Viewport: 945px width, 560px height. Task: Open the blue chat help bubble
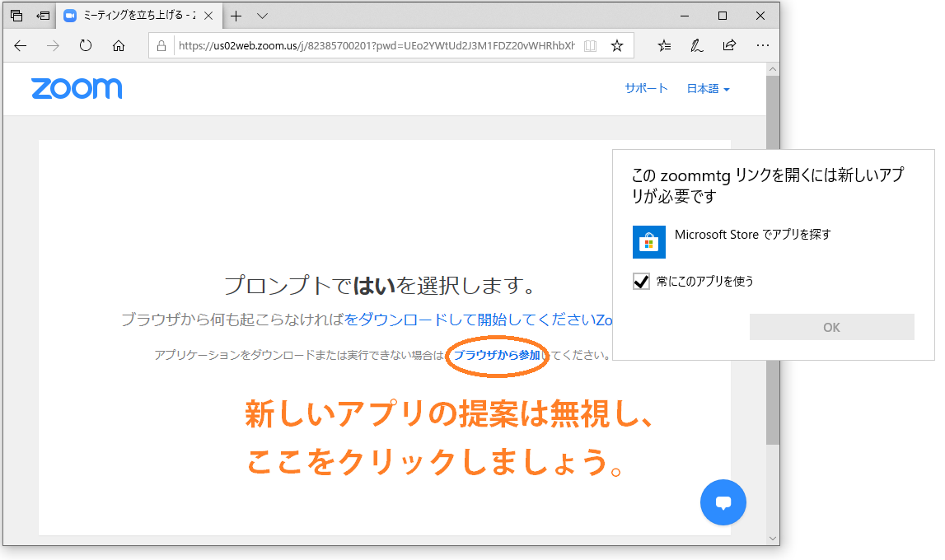point(723,502)
